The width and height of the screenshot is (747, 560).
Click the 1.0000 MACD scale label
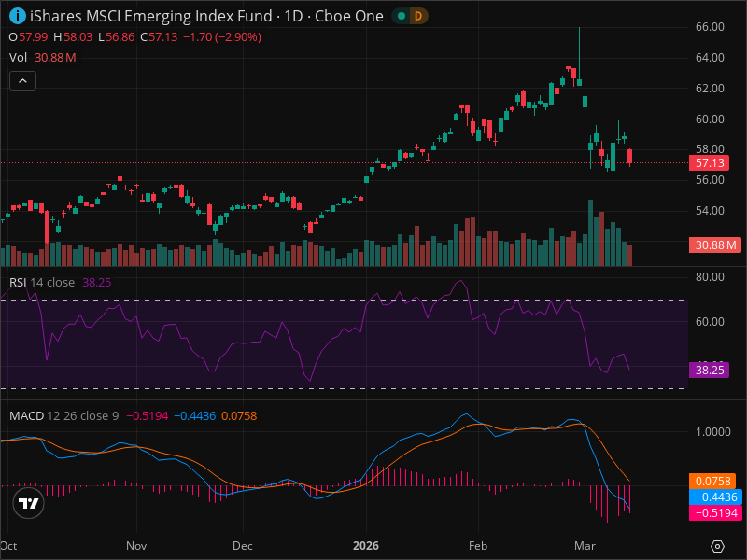(712, 431)
